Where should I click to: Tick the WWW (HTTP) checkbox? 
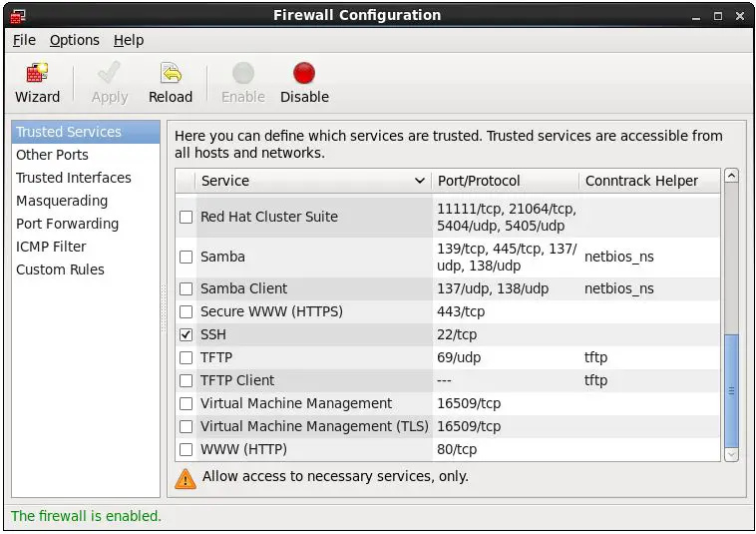coord(186,449)
